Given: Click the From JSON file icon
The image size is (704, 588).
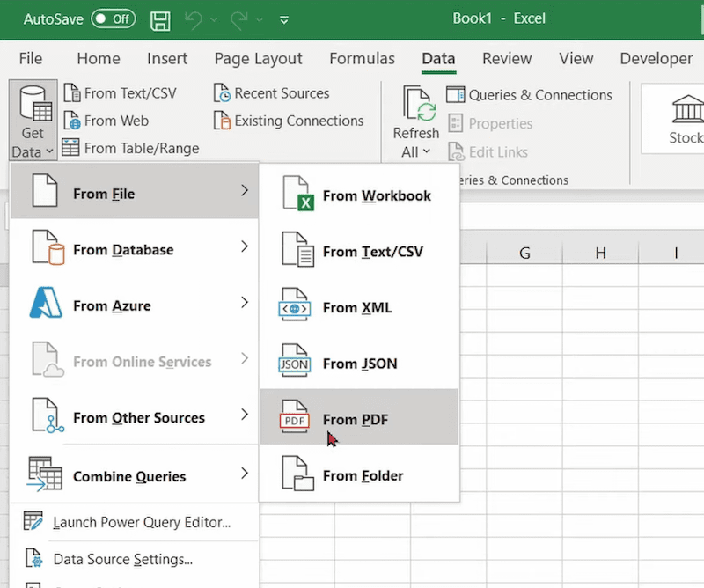Looking at the screenshot, I should (295, 361).
